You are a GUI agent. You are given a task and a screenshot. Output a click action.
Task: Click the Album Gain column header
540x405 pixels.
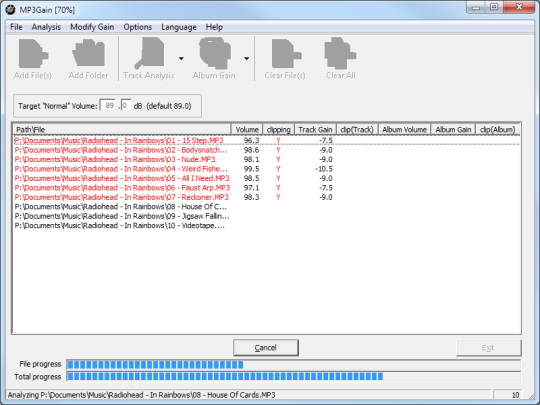point(453,129)
